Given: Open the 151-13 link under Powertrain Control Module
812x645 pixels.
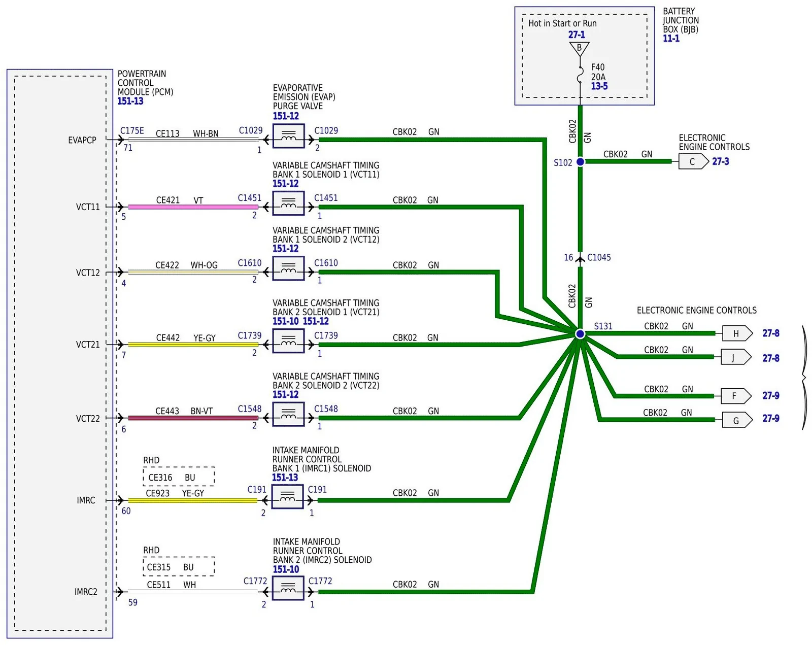Looking at the screenshot, I should tap(130, 101).
